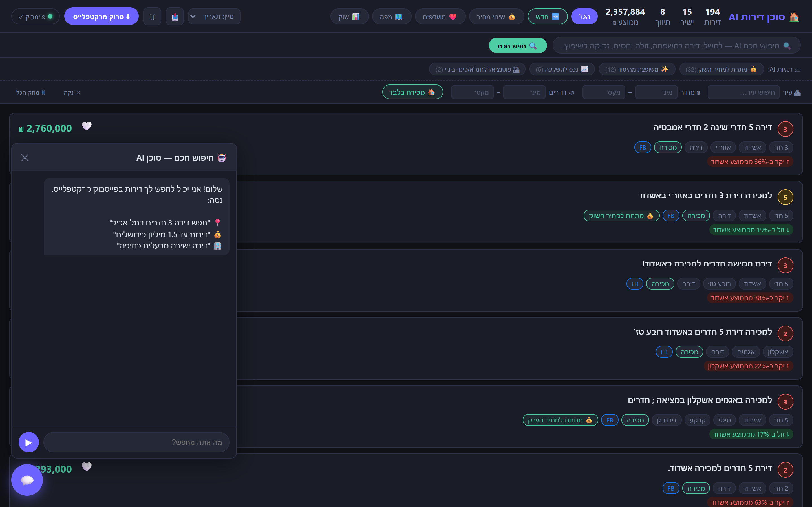Focus the חיפוש עיר city search field
The width and height of the screenshot is (812, 507).
pos(743,92)
